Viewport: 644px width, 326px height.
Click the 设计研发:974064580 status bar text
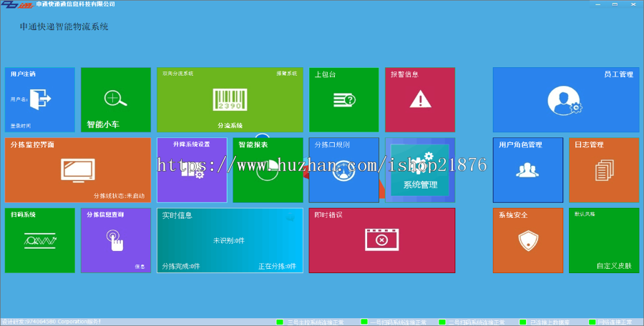coord(51,322)
